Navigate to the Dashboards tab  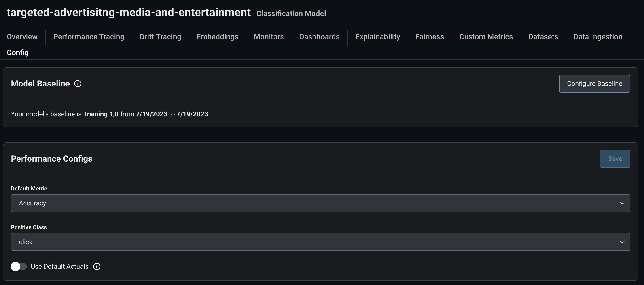(x=319, y=37)
